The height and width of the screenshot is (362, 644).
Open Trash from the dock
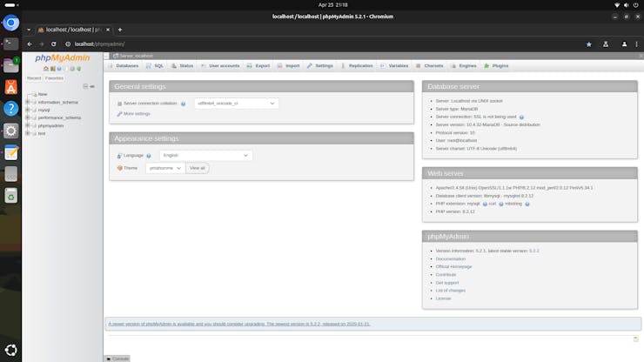pyautogui.click(x=11, y=196)
